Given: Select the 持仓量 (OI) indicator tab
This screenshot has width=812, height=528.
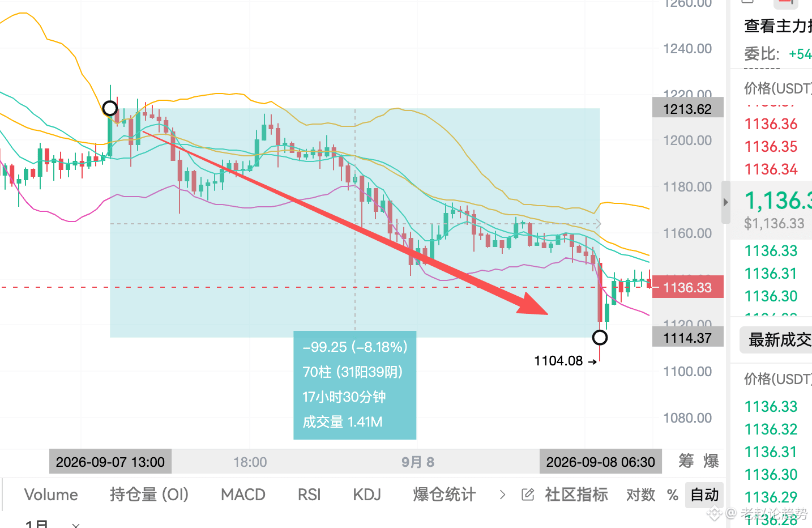Looking at the screenshot, I should click(x=149, y=495).
